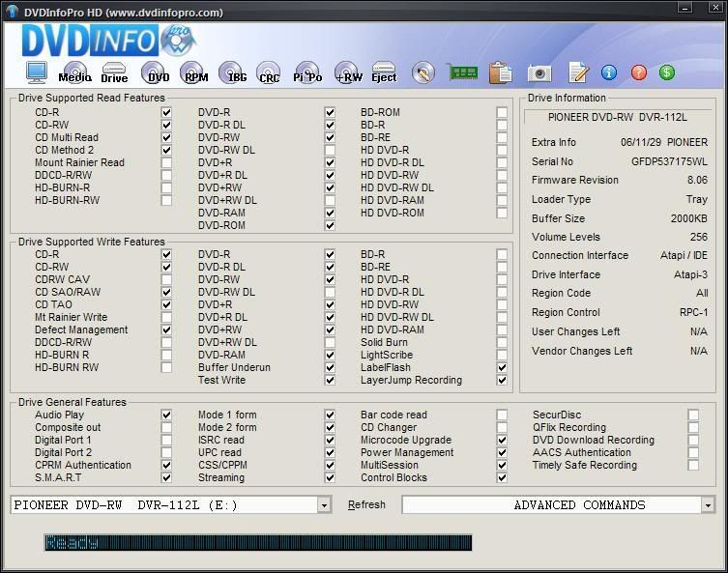Click the disc with pencil icon

click(x=422, y=72)
